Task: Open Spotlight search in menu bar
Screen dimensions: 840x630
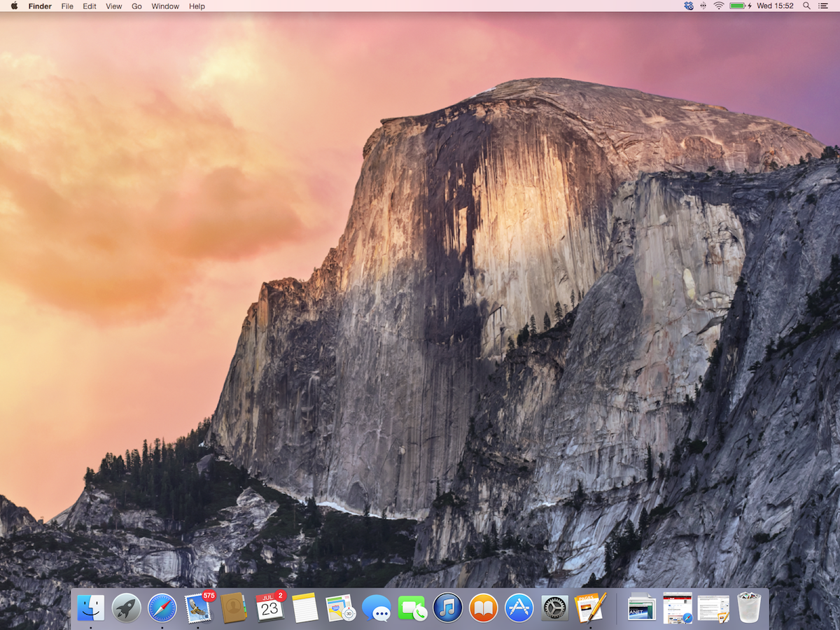Action: (806, 6)
